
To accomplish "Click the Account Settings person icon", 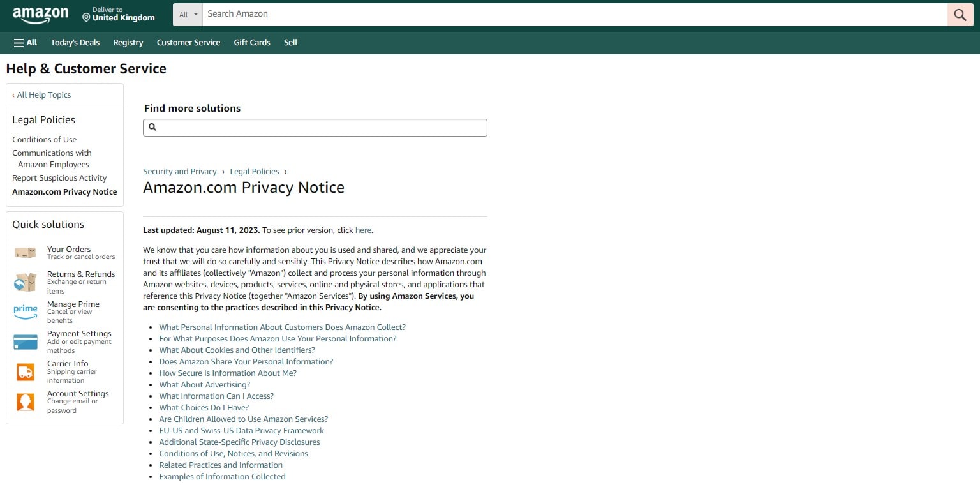I will 26,401.
